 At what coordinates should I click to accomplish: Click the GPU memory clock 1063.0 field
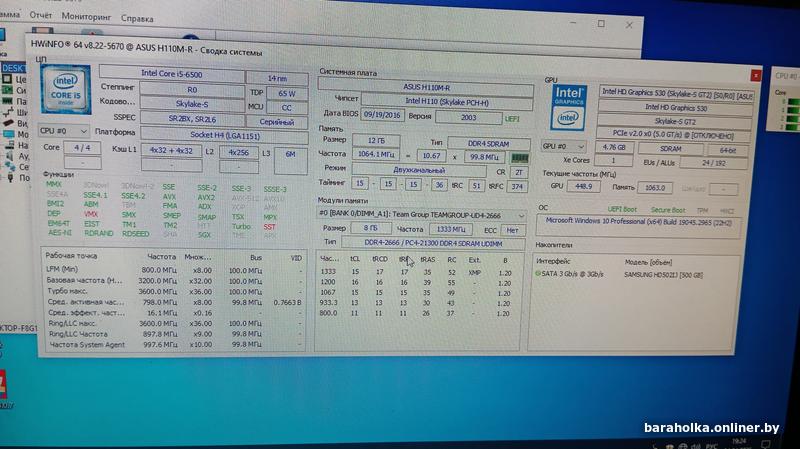[655, 188]
